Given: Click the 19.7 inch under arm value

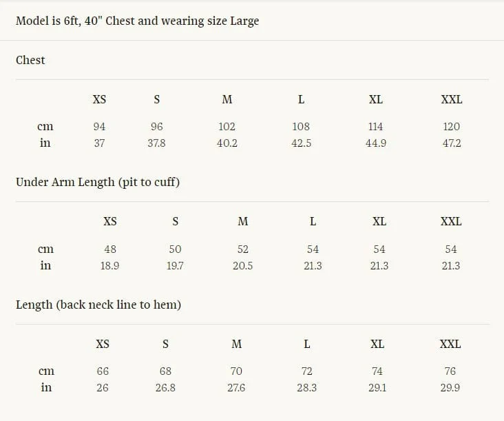Looking at the screenshot, I should (x=175, y=266).
